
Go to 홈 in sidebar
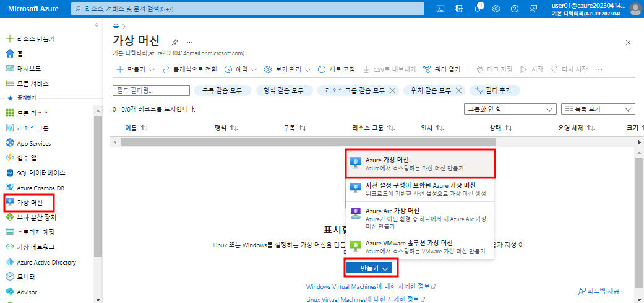pyautogui.click(x=14, y=53)
